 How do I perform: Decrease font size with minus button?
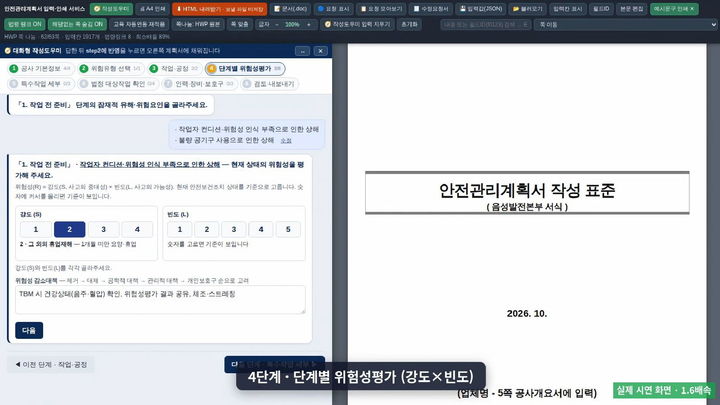[277, 24]
